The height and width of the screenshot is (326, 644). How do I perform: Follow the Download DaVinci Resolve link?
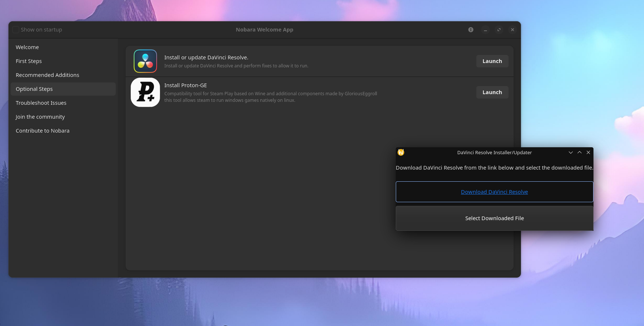click(x=494, y=192)
